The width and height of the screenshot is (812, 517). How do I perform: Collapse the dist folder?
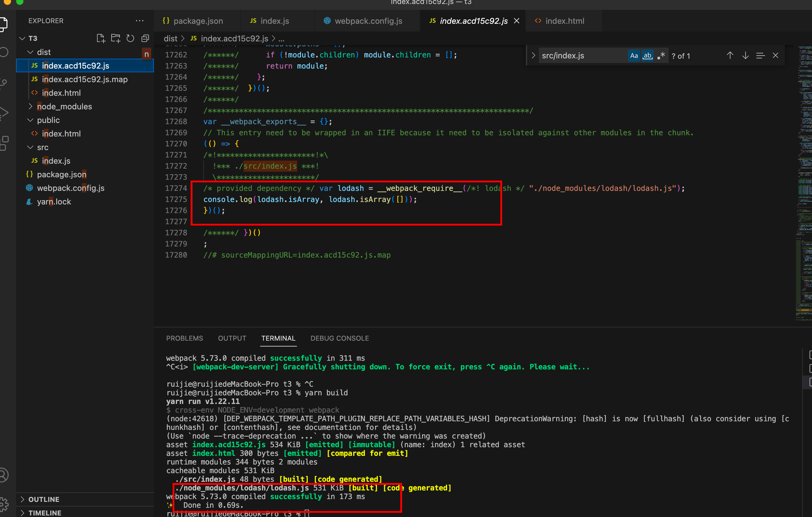30,52
